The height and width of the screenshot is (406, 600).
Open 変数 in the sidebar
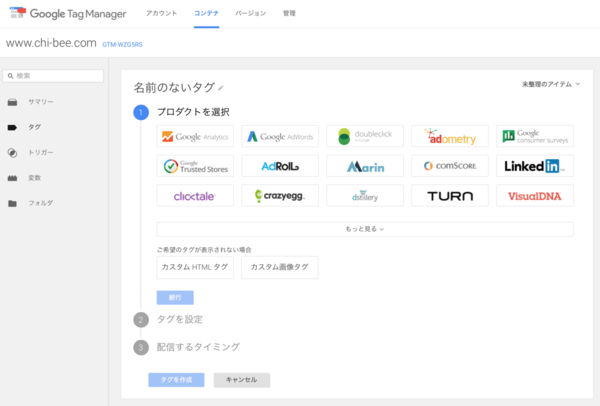(34, 178)
